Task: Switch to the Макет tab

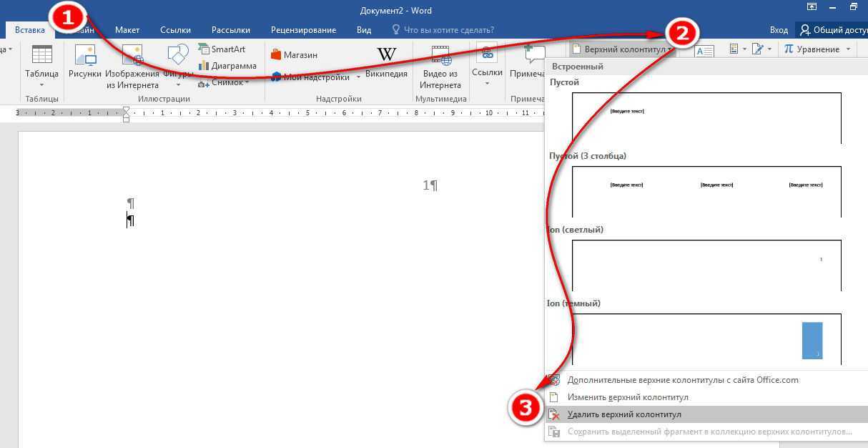Action: (x=127, y=30)
